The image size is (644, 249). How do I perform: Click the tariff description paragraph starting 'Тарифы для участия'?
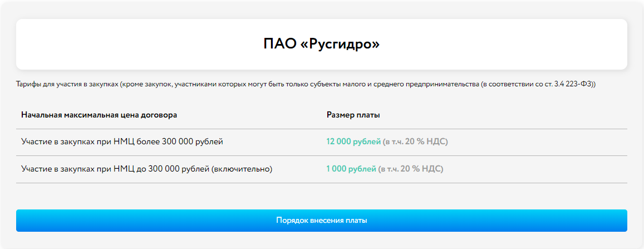(x=306, y=84)
